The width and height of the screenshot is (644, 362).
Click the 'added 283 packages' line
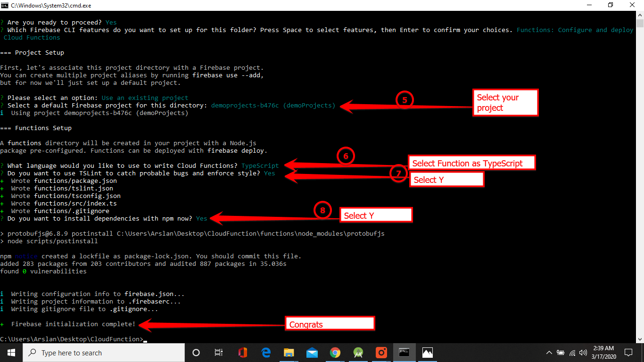tap(143, 263)
